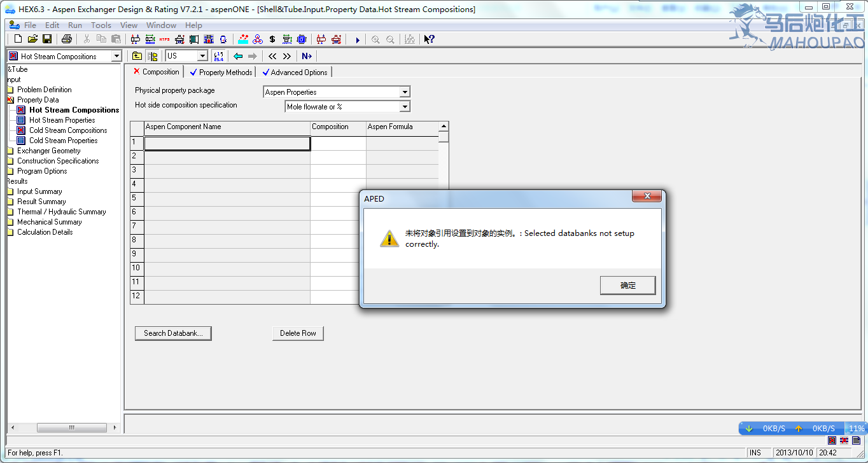Screen dimensions: 868x463
Task: Click the Open file folder icon
Action: (32, 39)
